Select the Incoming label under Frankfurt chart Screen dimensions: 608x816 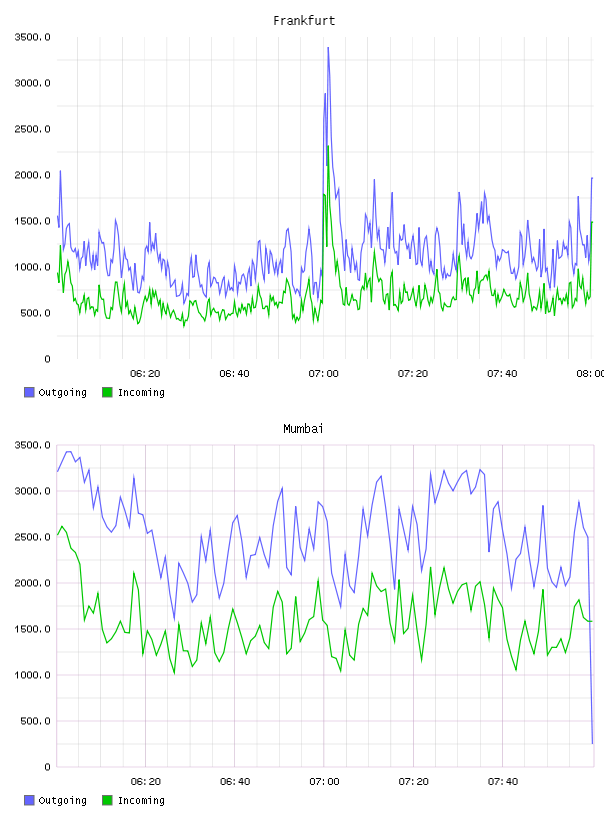(141, 393)
